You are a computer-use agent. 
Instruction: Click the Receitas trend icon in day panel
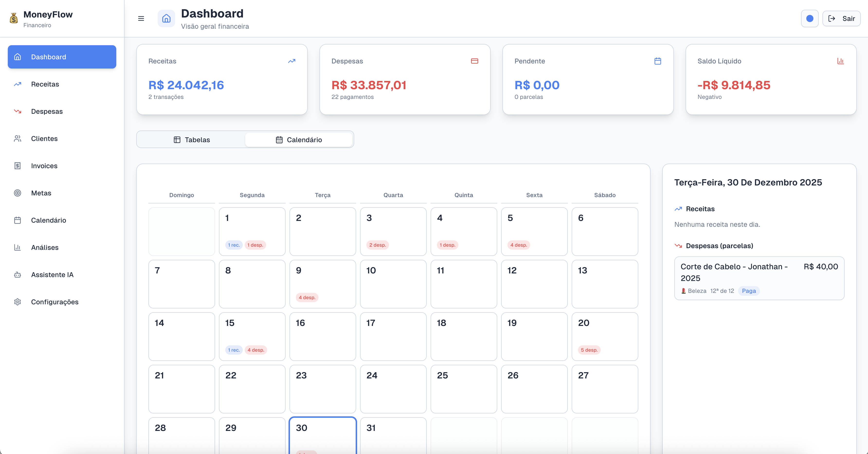[678, 209]
